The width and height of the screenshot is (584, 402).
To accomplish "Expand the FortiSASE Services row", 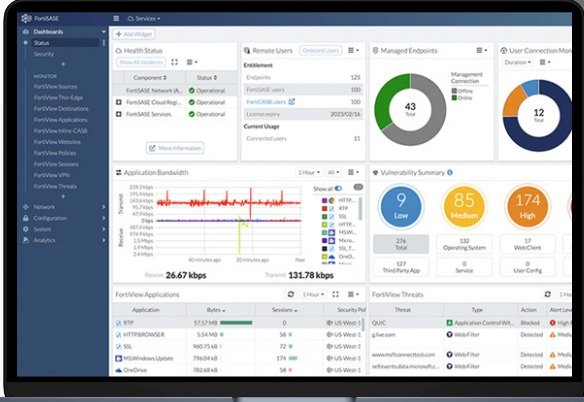I will (119, 114).
